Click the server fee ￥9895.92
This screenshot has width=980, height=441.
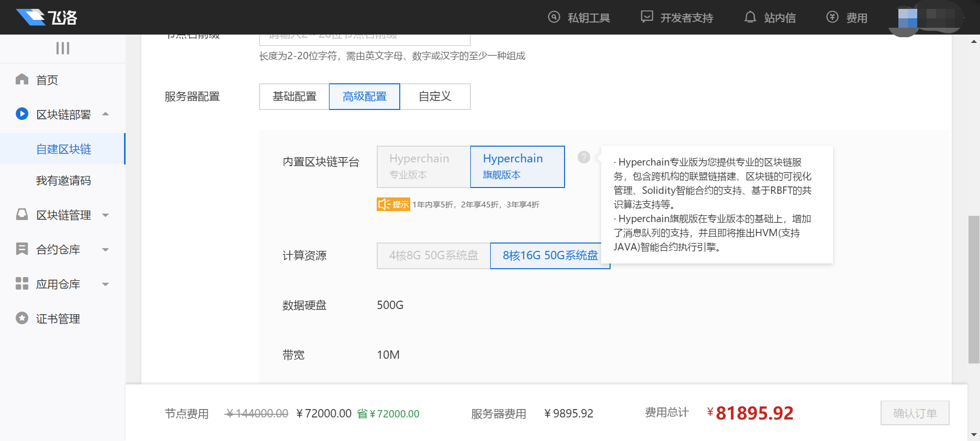pos(569,414)
